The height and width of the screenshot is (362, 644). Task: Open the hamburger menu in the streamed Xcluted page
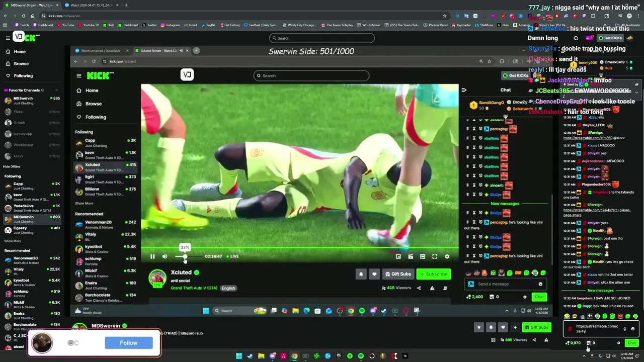click(x=79, y=75)
